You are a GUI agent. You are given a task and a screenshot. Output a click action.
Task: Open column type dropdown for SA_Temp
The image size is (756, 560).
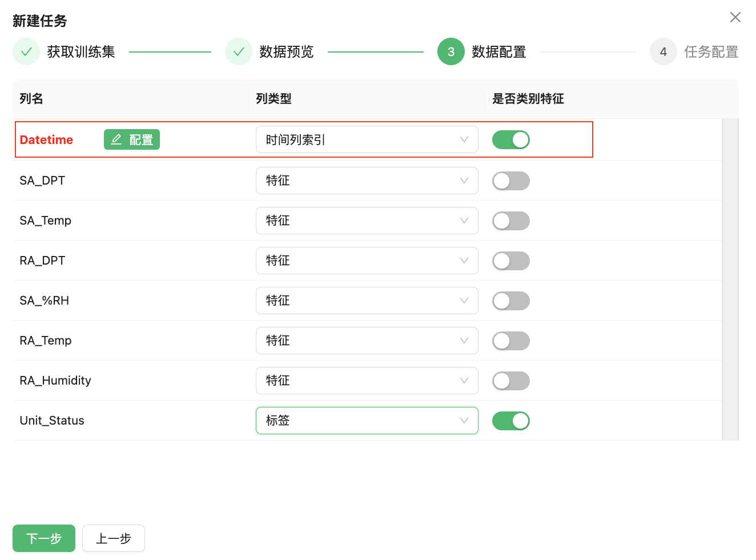pos(367,221)
